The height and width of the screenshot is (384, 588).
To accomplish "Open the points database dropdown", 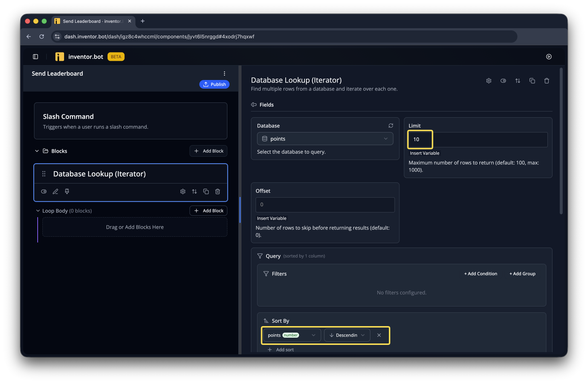I will [325, 139].
